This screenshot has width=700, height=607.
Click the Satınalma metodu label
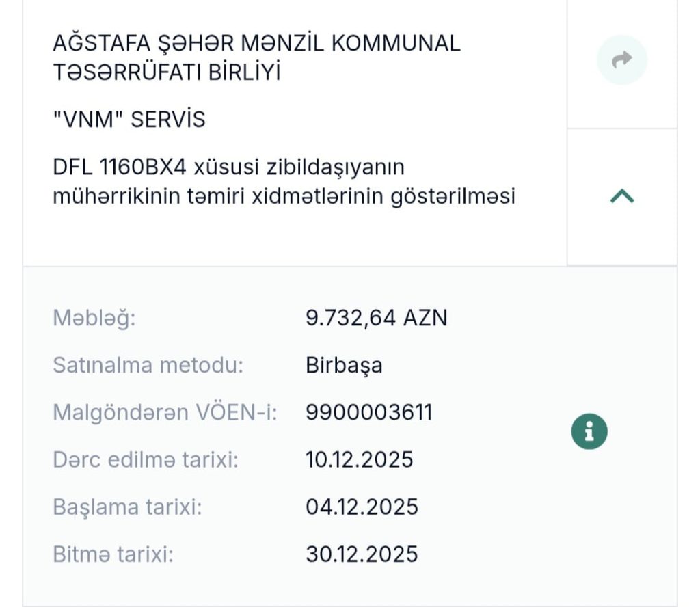148,366
